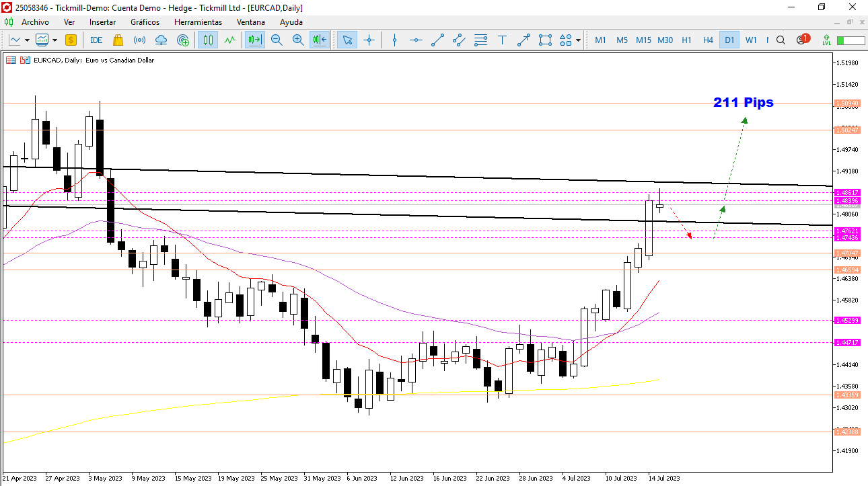868x486 pixels.
Task: Open the Gráficos menu
Action: pyautogui.click(x=145, y=22)
